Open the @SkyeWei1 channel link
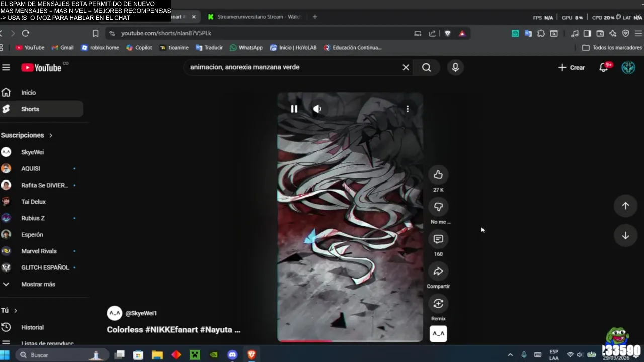Viewport: 644px width, 362px height. point(141,313)
